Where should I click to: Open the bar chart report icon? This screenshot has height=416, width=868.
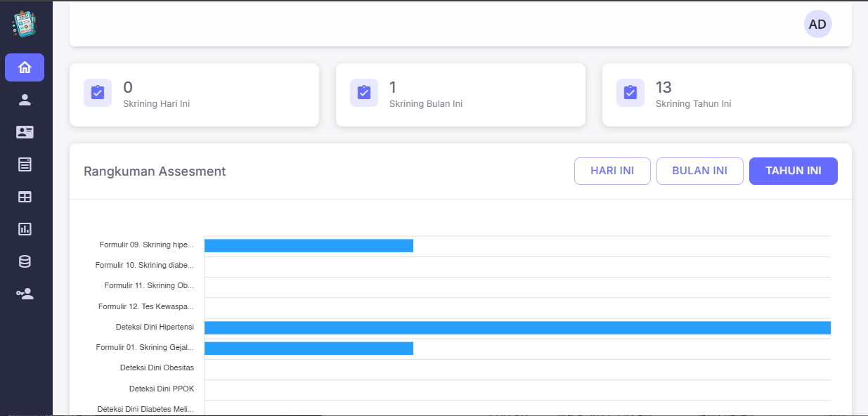[x=25, y=229]
